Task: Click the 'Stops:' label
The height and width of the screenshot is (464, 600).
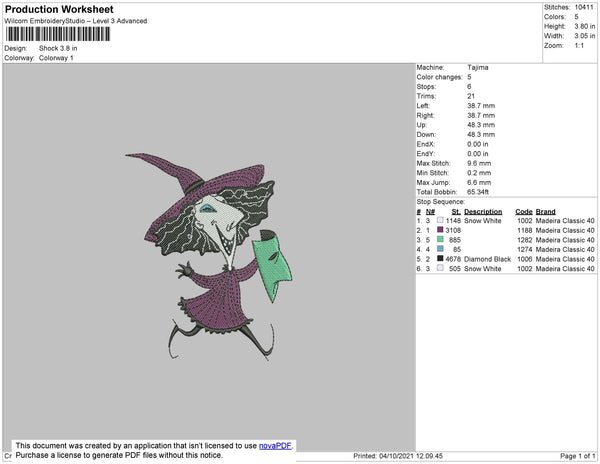Action: pos(426,86)
